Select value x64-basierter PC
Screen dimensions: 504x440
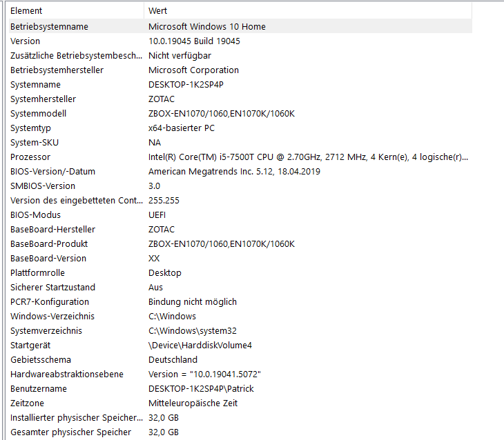coord(182,128)
